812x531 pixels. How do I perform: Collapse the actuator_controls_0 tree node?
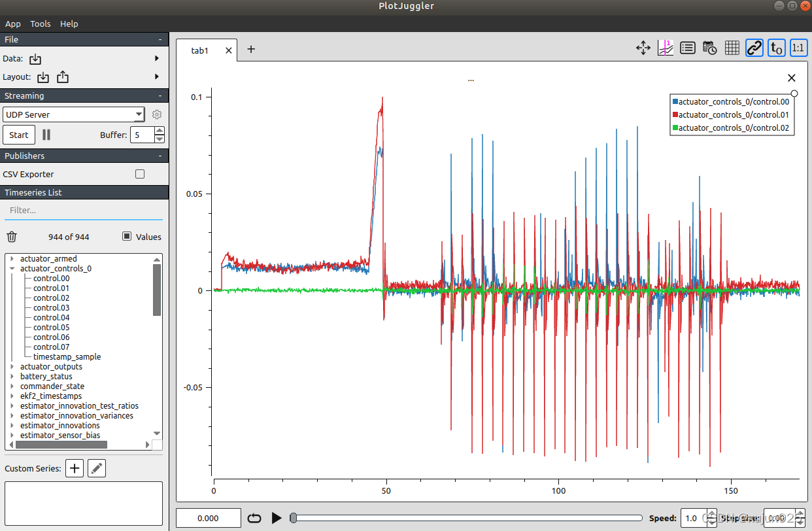(12, 269)
